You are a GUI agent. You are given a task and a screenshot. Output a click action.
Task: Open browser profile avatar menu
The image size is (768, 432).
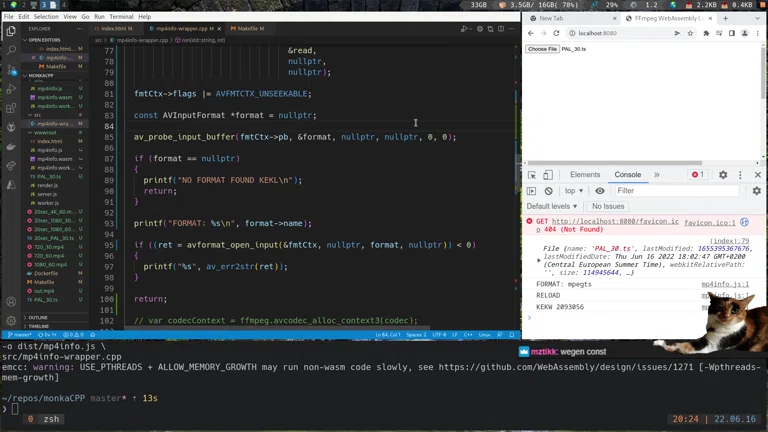tap(744, 33)
